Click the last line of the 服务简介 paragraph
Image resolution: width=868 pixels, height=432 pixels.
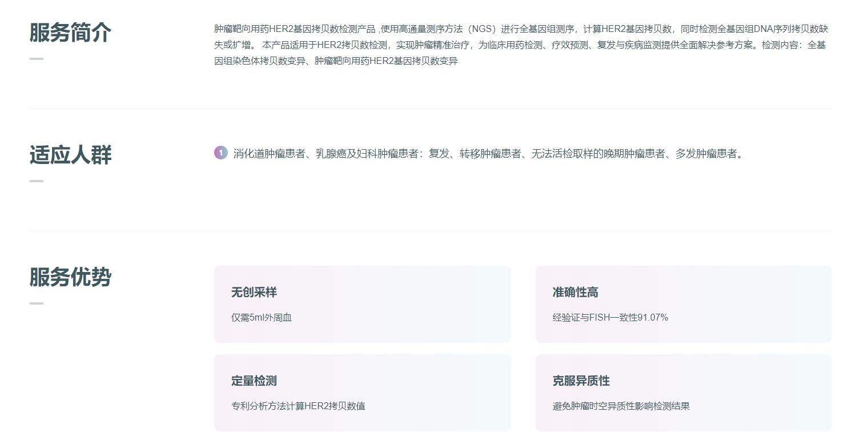336,61
